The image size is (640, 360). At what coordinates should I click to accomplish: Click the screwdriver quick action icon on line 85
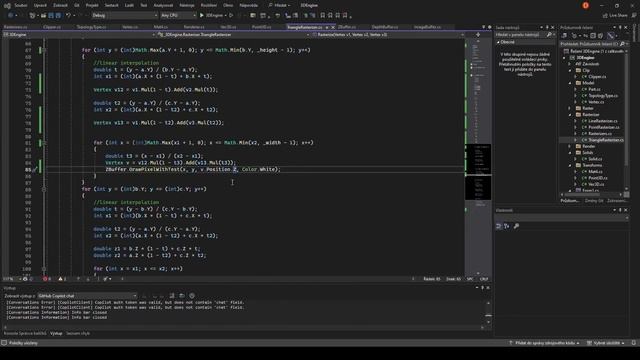35,169
